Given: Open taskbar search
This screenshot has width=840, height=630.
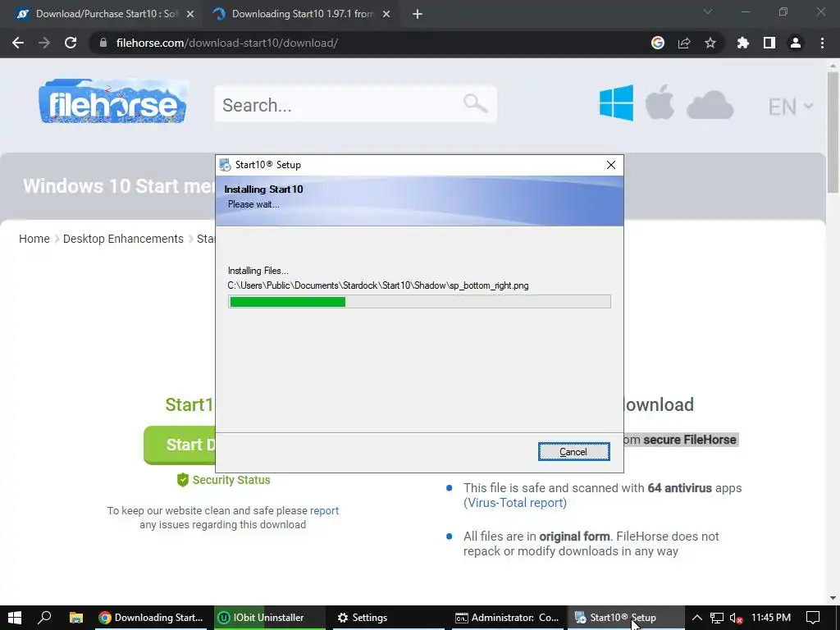Looking at the screenshot, I should (44, 618).
